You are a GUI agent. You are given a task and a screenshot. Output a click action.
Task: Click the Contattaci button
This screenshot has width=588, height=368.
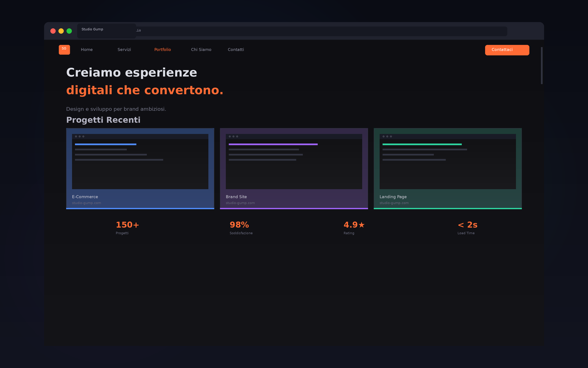(x=507, y=50)
